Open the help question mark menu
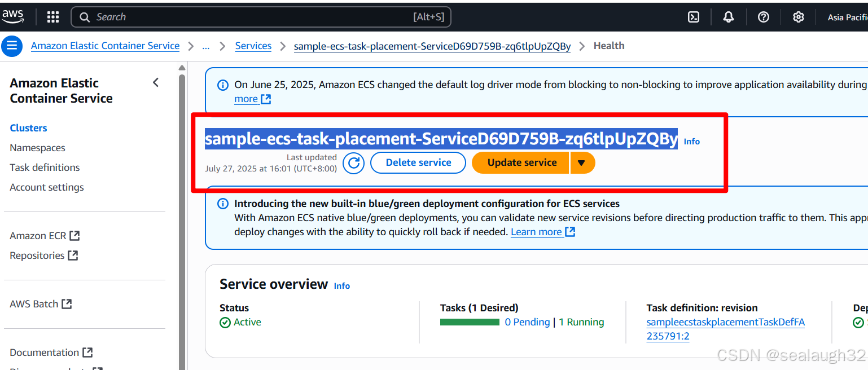Image resolution: width=868 pixels, height=370 pixels. tap(764, 17)
